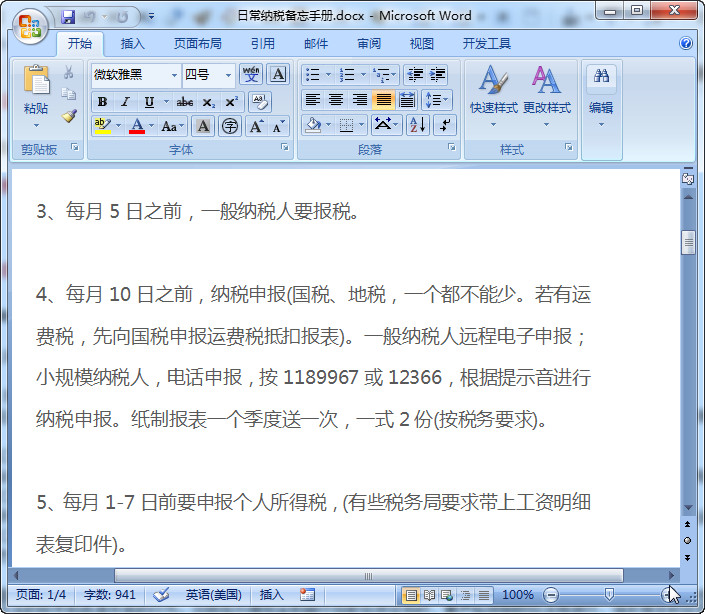The height and width of the screenshot is (614, 705).
Task: Cut selected text with scissors icon
Action: click(68, 72)
